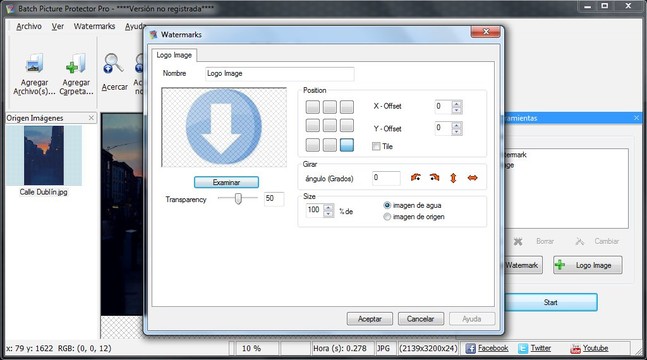Image resolution: width=647 pixels, height=360 pixels.
Task: Select top-left position button in Position grid
Action: click(x=312, y=107)
